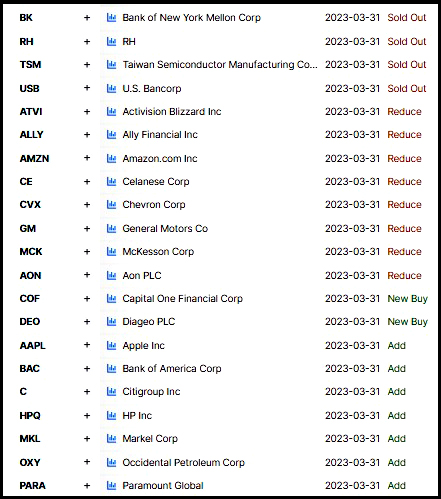Click the Citigroup Inc company name

(x=151, y=392)
